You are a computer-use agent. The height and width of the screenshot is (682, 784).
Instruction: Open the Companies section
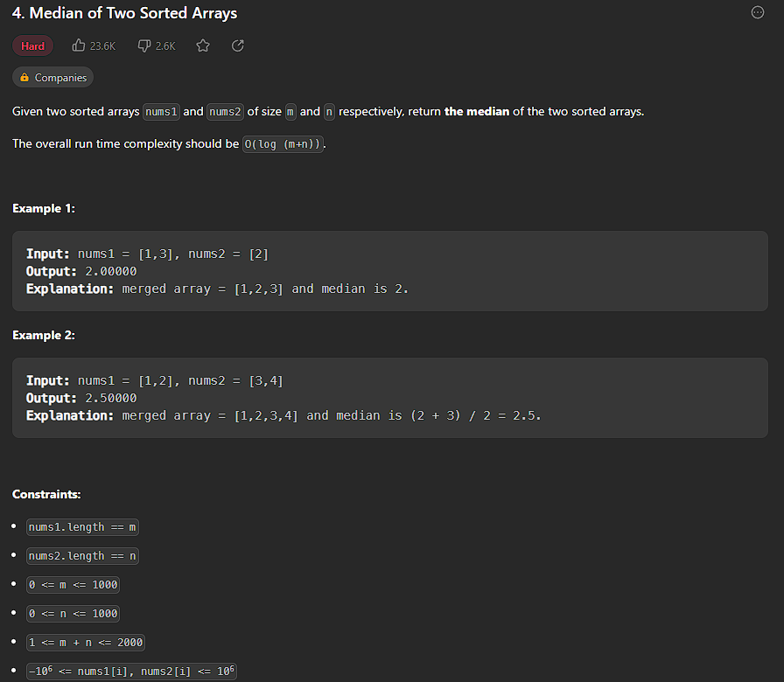click(52, 77)
